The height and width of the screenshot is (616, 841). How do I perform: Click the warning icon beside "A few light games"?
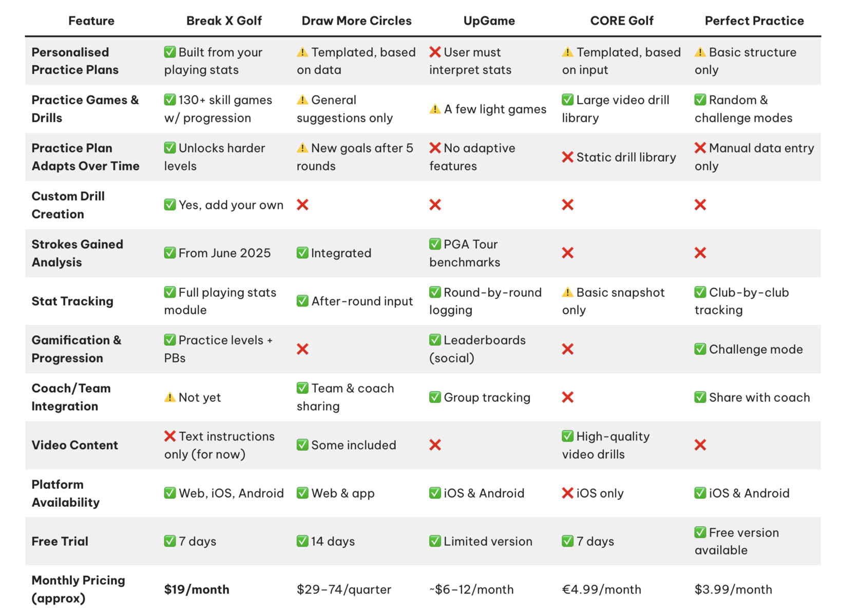[435, 109]
